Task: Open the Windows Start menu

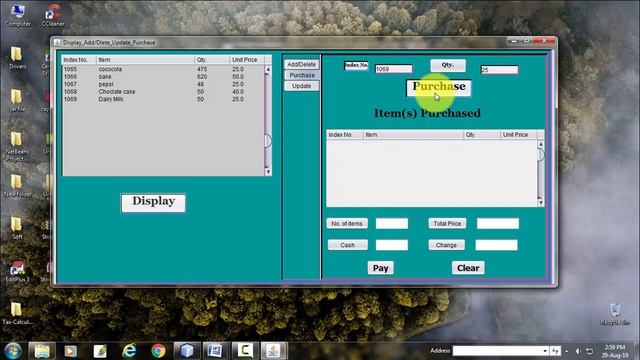Action: coord(13,351)
